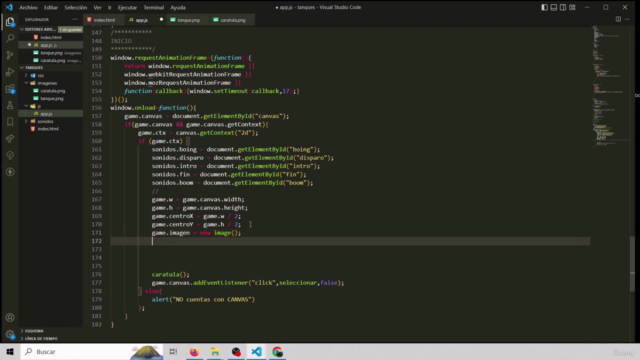Click unsaved dot on app.js tab
Screen dimensions: 640x360
[x=161, y=20]
